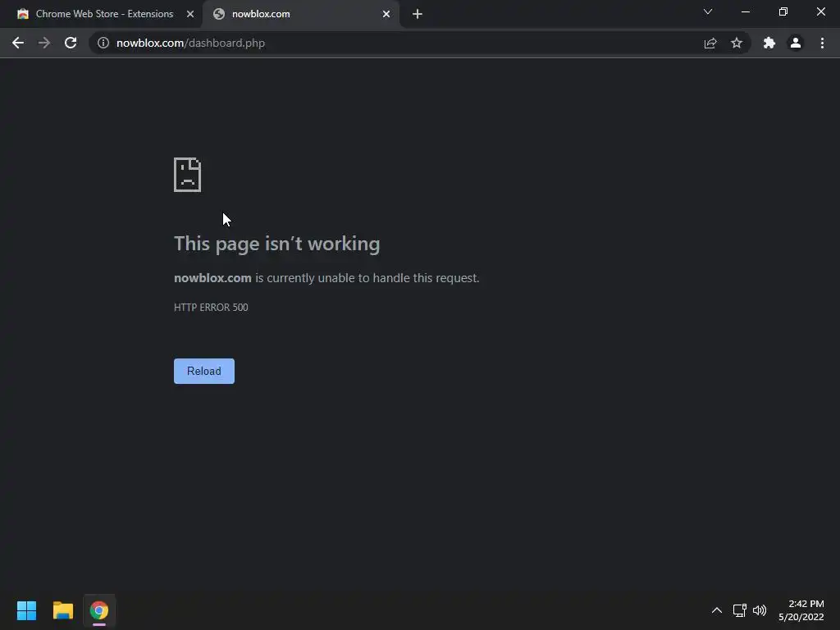840x630 pixels.
Task: Restore down the Chrome window
Action: (x=783, y=11)
